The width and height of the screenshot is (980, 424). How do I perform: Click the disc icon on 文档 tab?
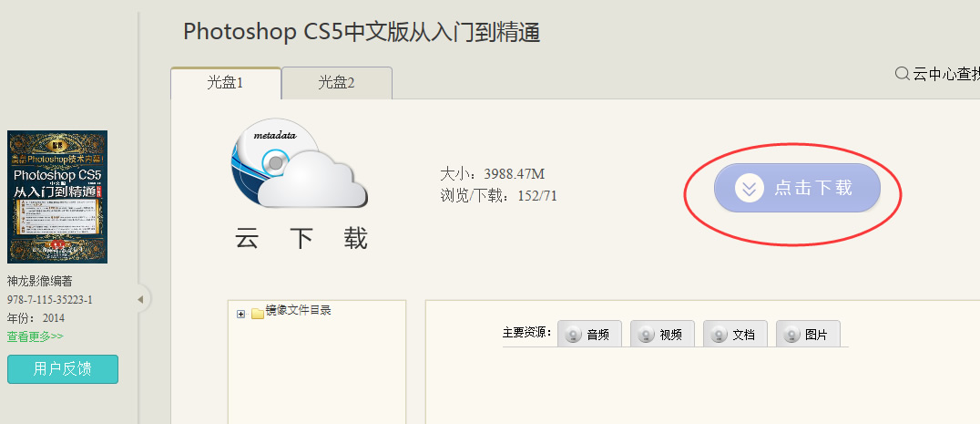[x=720, y=335]
